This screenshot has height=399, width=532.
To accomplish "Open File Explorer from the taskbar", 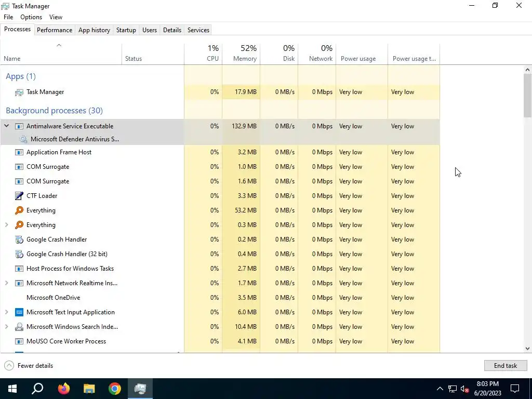I will [x=89, y=389].
